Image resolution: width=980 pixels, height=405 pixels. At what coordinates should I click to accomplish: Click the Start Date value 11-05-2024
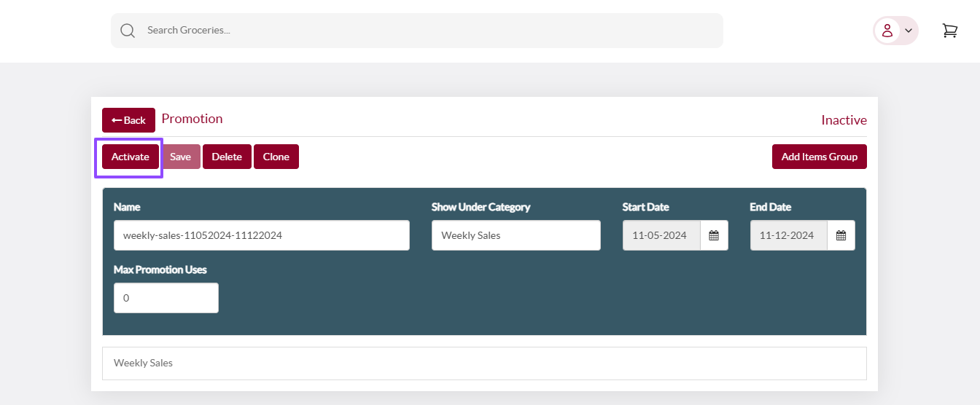click(661, 235)
